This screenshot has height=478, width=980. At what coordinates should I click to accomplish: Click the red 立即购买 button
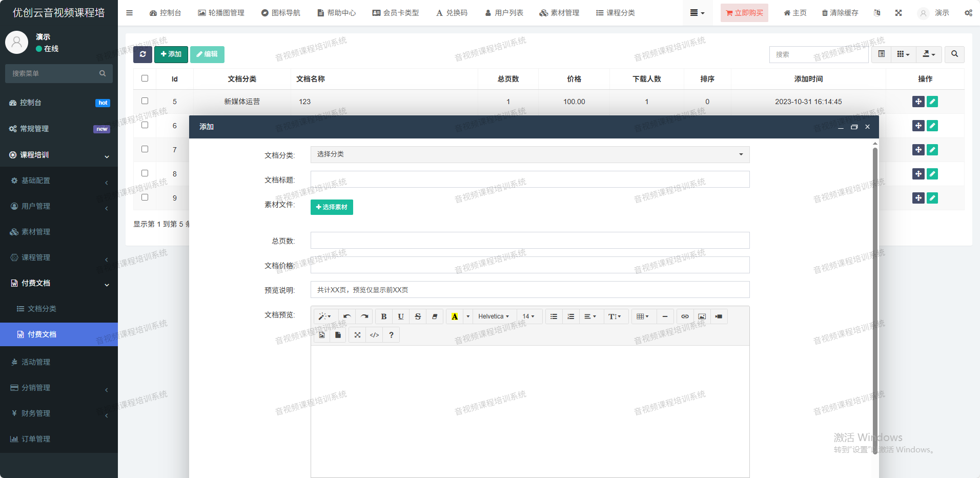coord(744,13)
